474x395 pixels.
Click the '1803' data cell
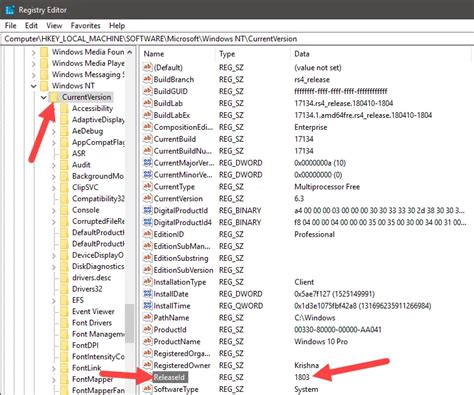click(302, 377)
